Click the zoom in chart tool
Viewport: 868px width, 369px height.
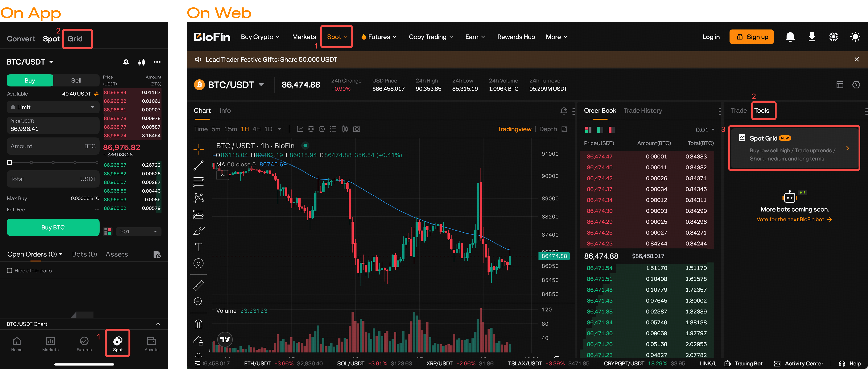pos(199,302)
